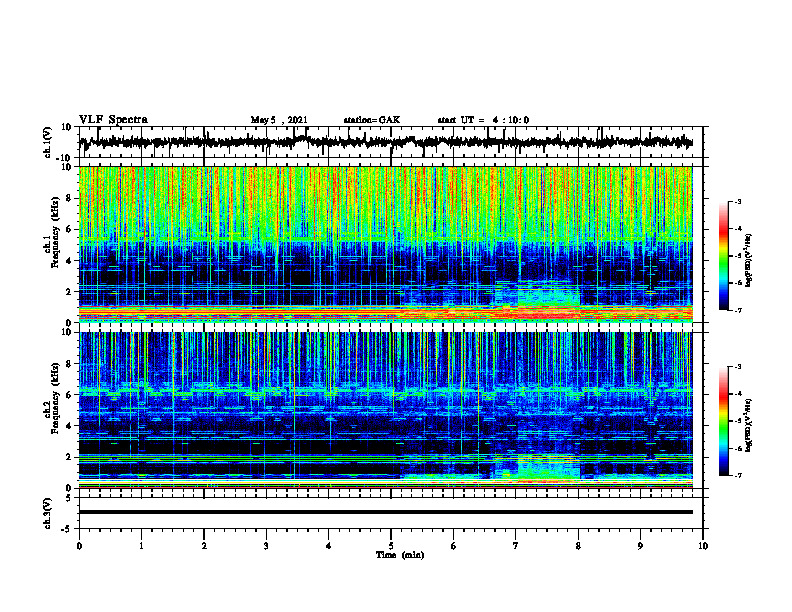Click the "-5" tick on ch.3(V) axis
The height and width of the screenshot is (612, 792).
(68, 529)
